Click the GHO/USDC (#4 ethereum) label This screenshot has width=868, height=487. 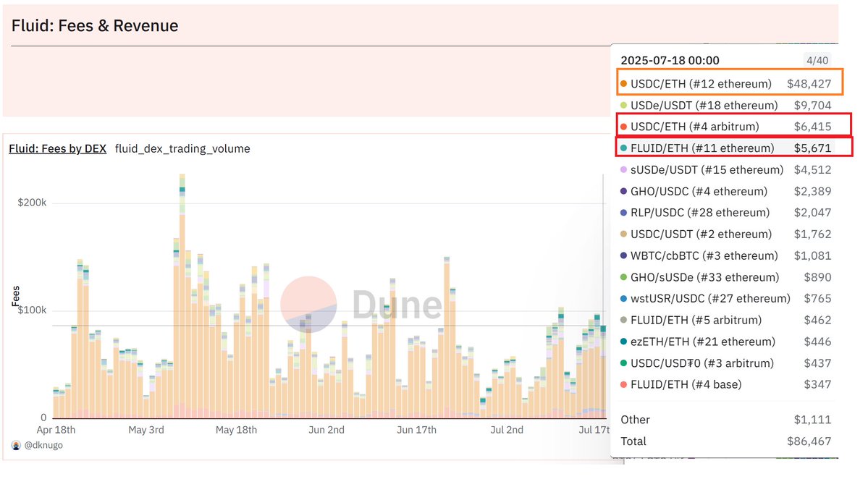[699, 192]
